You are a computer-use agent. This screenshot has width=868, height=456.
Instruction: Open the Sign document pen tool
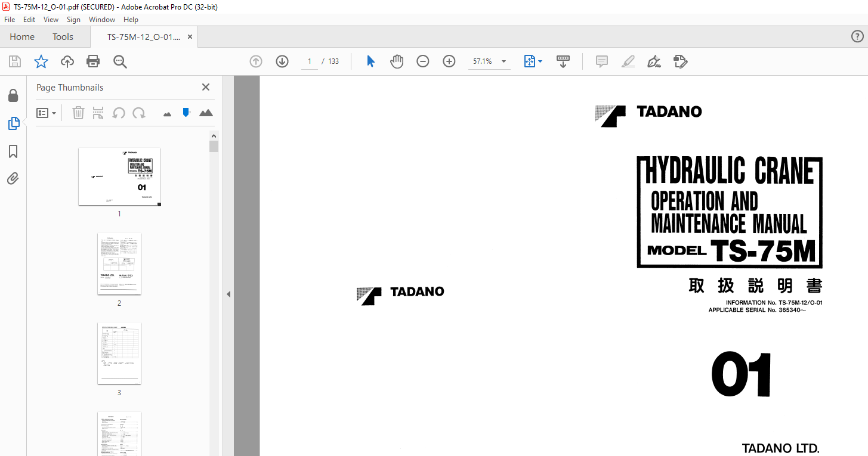pos(654,61)
